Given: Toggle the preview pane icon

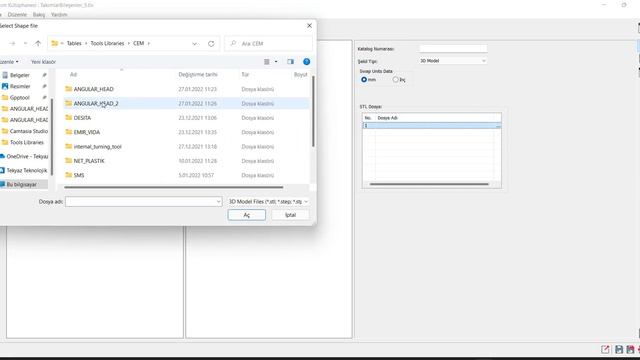Looking at the screenshot, I should (x=290, y=62).
